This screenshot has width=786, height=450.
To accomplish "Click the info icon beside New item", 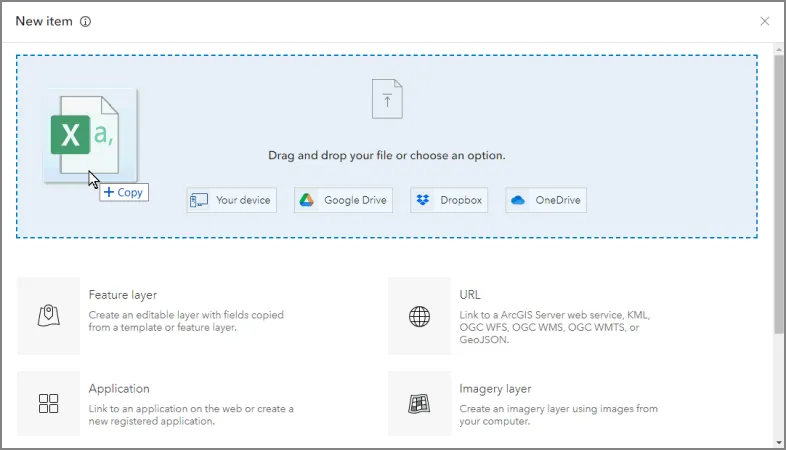I will [x=85, y=21].
